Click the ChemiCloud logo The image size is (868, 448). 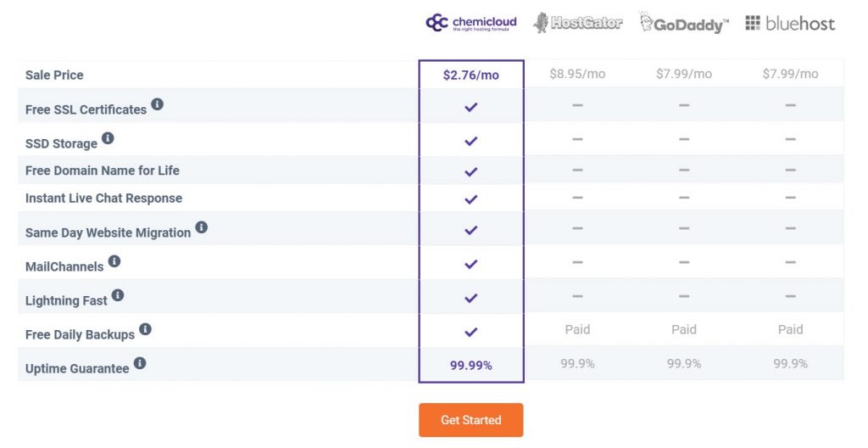pyautogui.click(x=470, y=23)
